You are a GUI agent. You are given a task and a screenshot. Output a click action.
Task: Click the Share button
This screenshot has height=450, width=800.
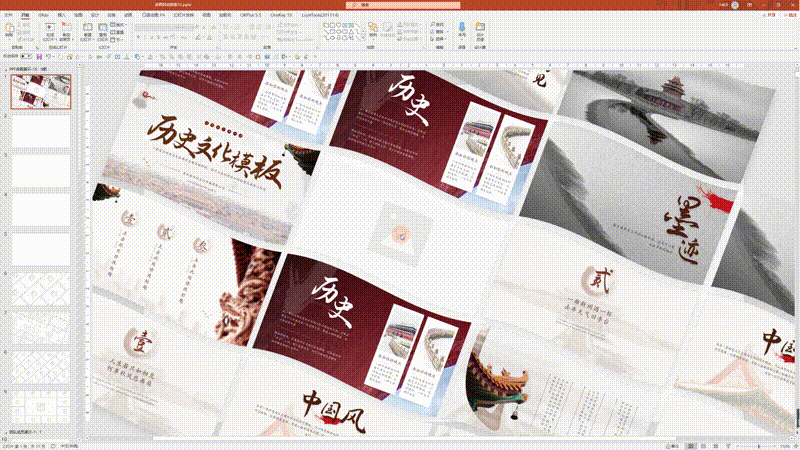pos(769,15)
